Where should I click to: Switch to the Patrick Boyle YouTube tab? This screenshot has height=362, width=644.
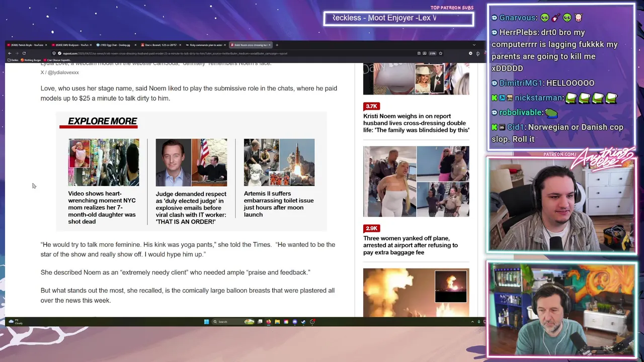click(26, 45)
